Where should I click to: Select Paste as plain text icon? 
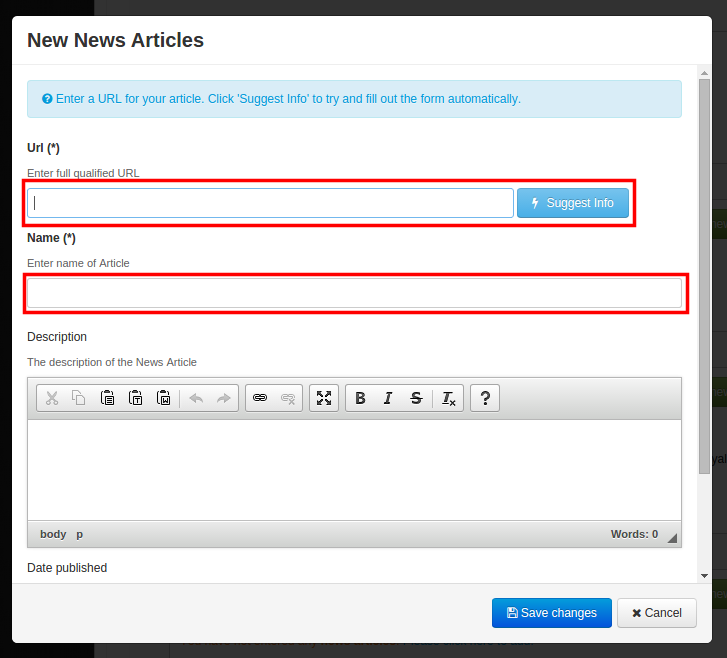pos(135,398)
